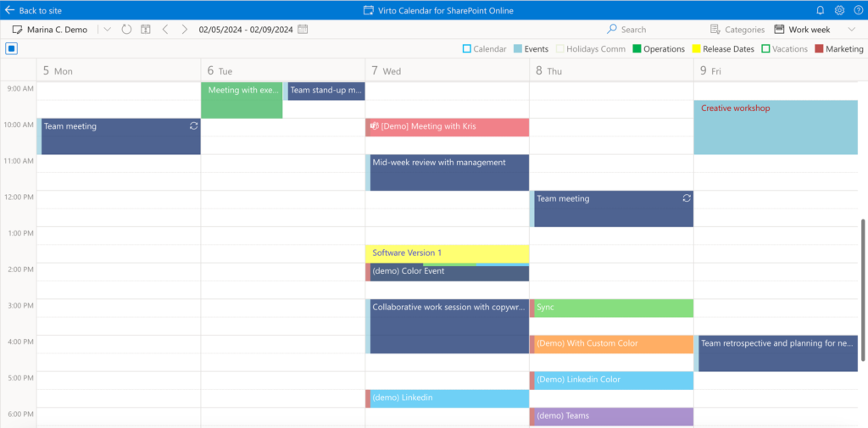The height and width of the screenshot is (428, 868).
Task: Open the Monday Team meeting event
Action: point(119,136)
